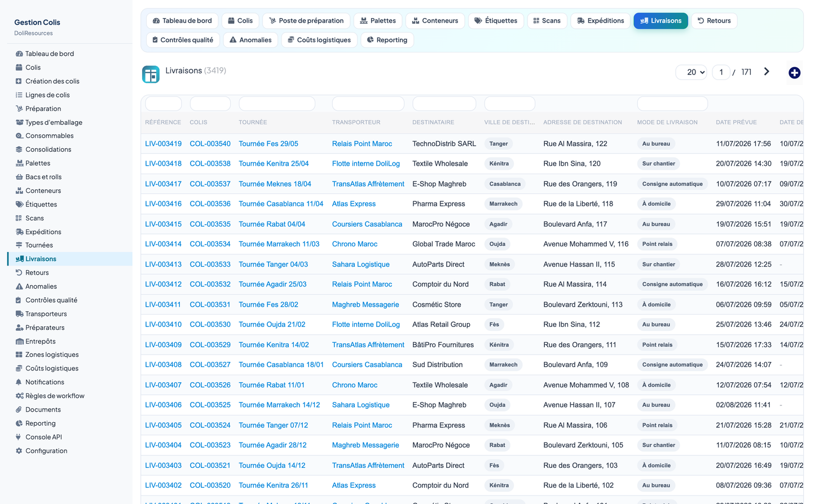
Task: Click the date 28/07/2026 12:25
Action: (743, 264)
